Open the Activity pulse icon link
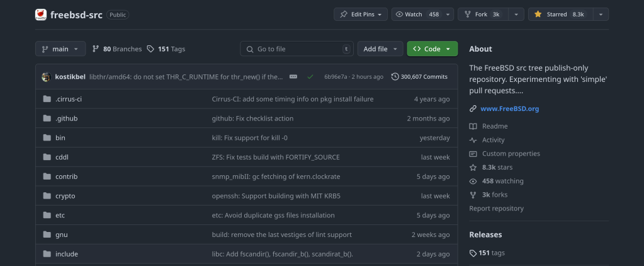This screenshot has height=266, width=644. [x=473, y=140]
